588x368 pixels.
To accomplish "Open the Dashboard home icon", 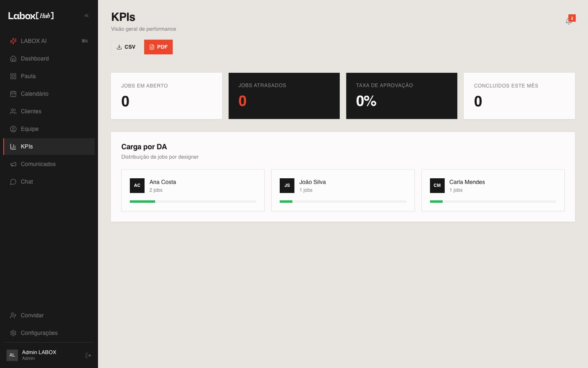I will [13, 58].
